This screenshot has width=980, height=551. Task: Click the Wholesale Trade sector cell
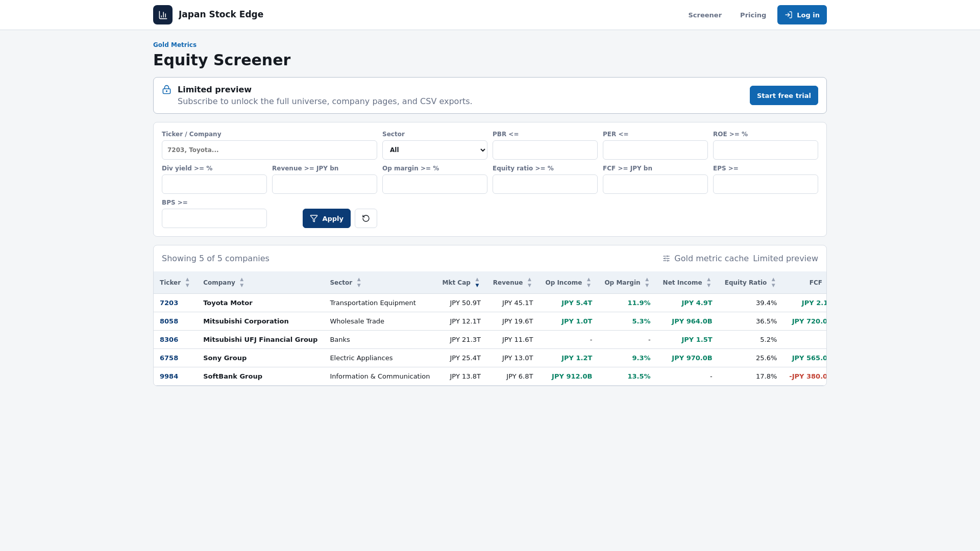point(357,321)
